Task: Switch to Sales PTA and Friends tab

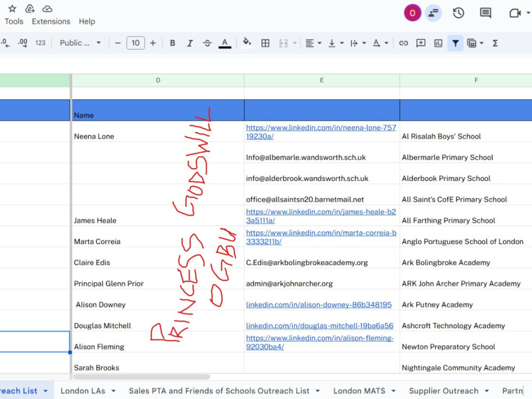Action: click(219, 391)
